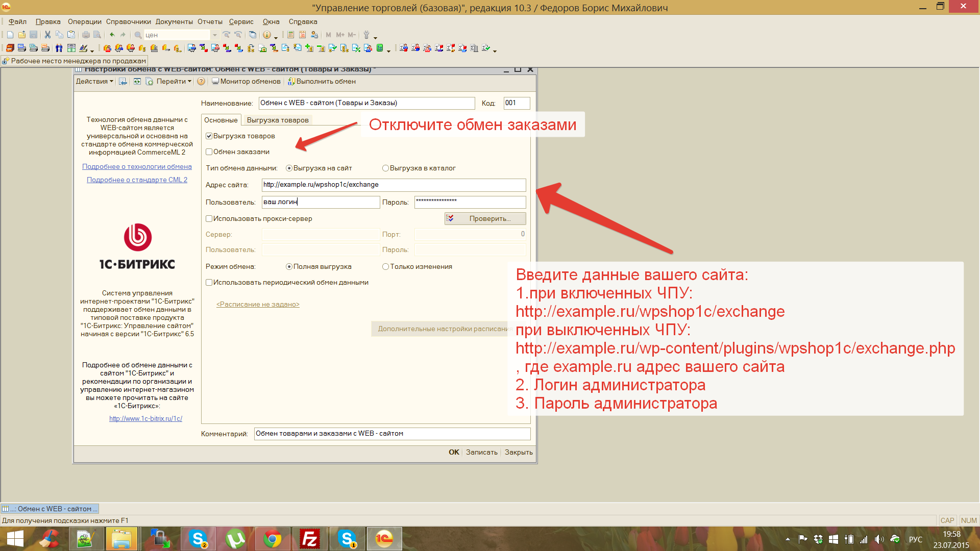
Task: Open the http://www.1c-bitrix.ru/1c/ link
Action: coord(145,419)
